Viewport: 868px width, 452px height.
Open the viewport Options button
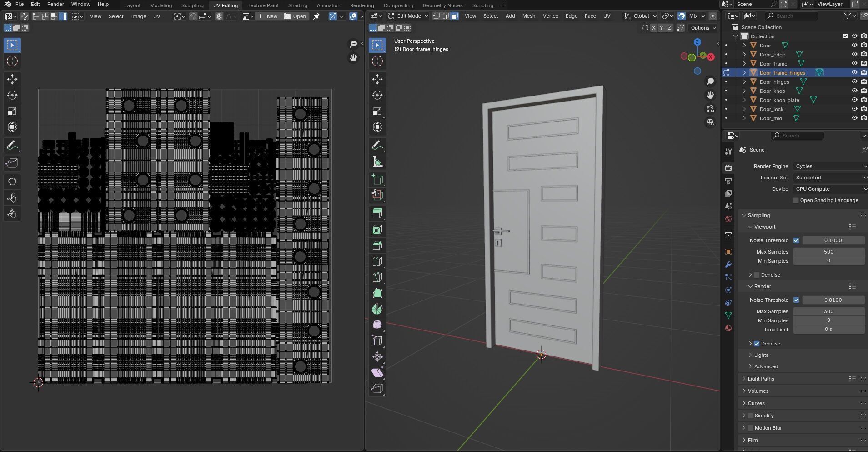coord(703,28)
